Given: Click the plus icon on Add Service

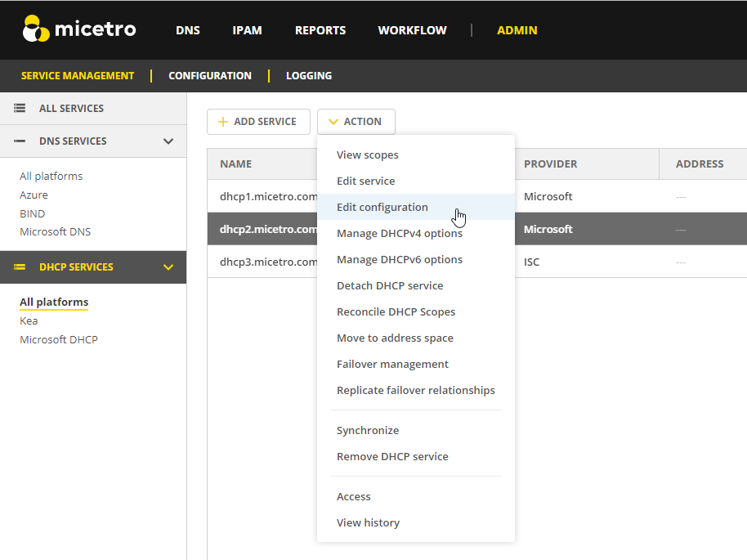Looking at the screenshot, I should point(222,122).
